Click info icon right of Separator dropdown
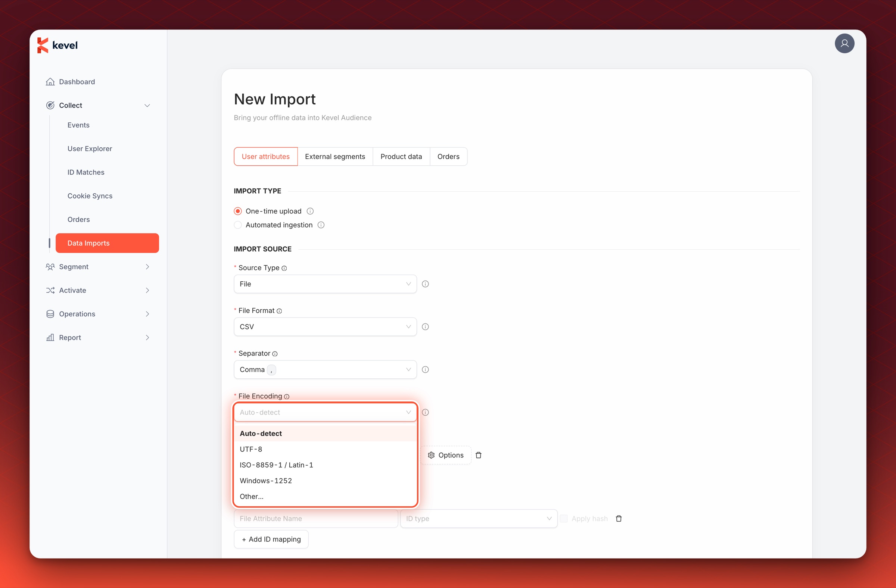Viewport: 896px width, 588px height. click(425, 370)
